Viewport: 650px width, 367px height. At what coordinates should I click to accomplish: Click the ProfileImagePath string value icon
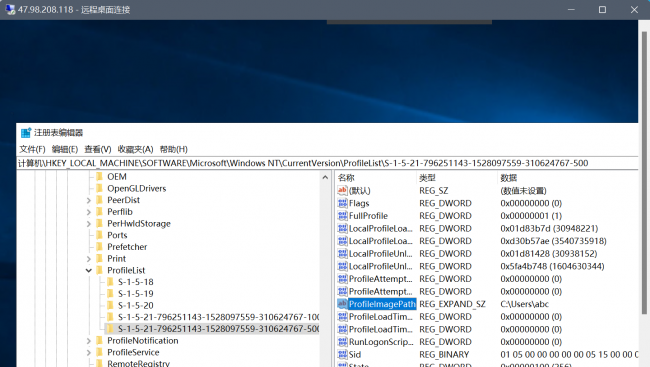(x=342, y=304)
